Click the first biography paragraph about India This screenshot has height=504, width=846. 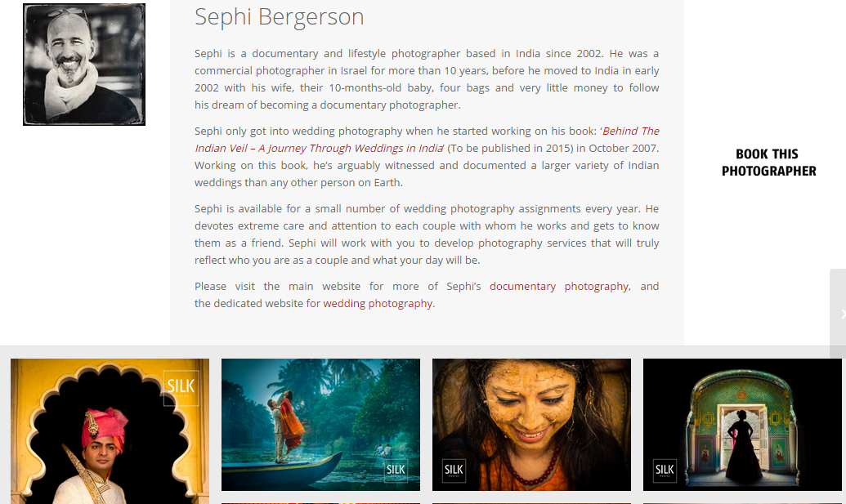click(x=427, y=79)
